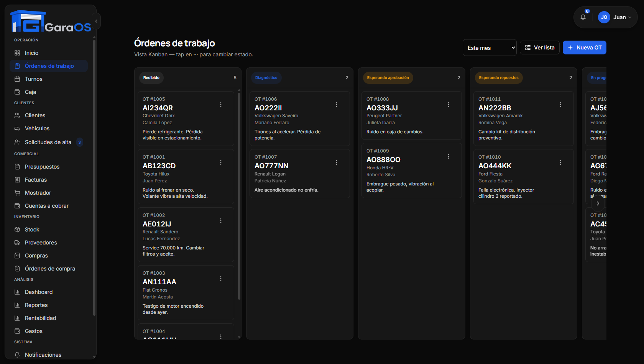Click the Esperando repuestos column badge
644x364 pixels.
tap(499, 78)
